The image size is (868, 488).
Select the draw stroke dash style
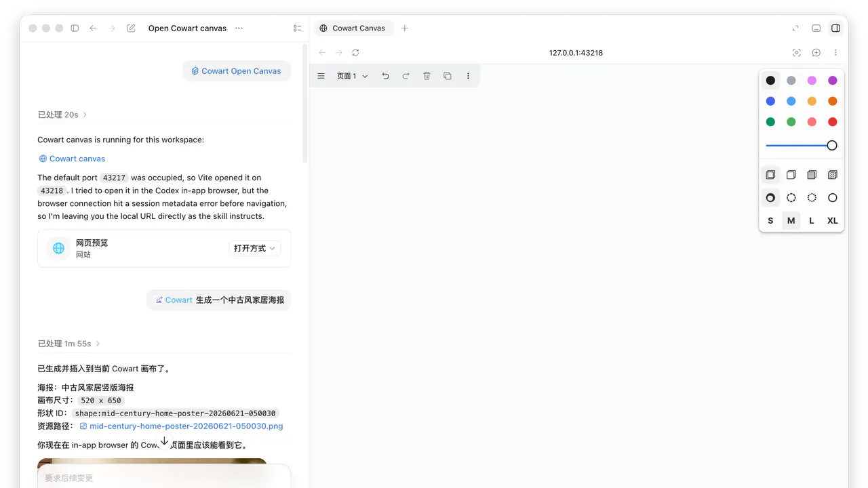770,198
